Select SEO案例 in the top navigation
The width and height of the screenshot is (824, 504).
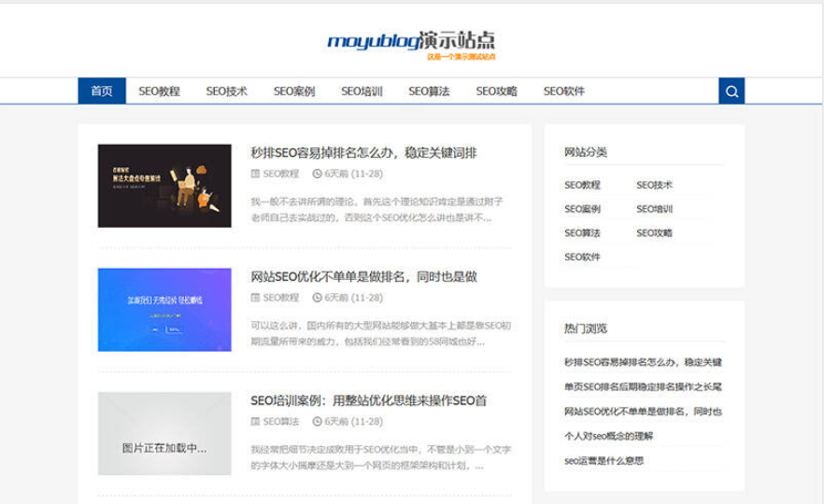coord(293,91)
